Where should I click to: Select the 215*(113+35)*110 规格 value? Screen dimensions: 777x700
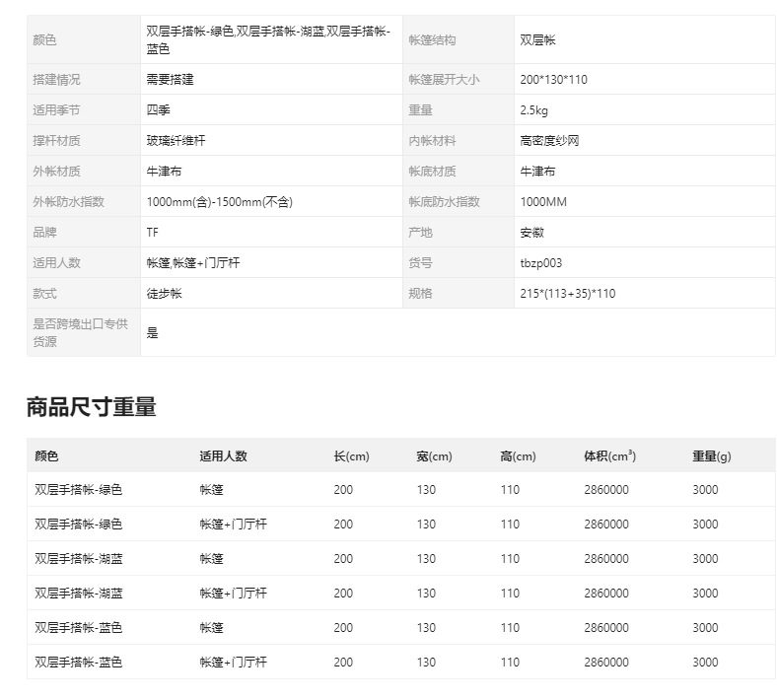coord(567,293)
